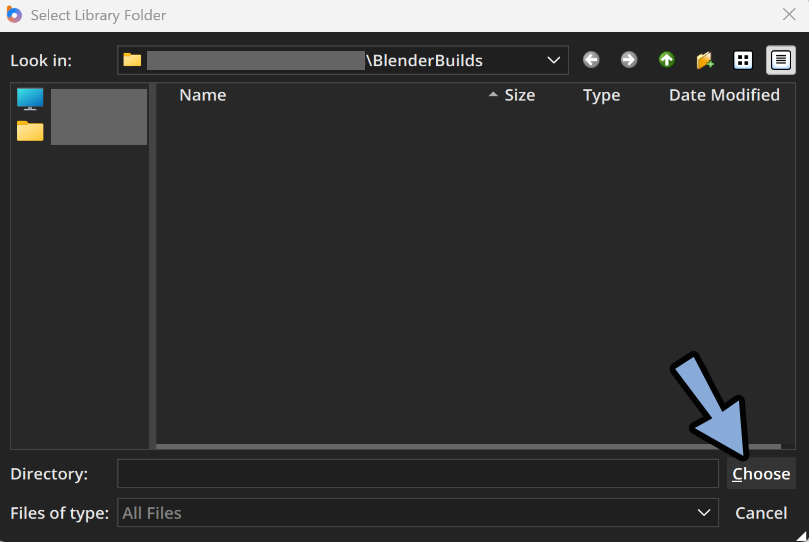The height and width of the screenshot is (542, 809).
Task: Switch to Detail View mode
Action: tap(781, 60)
